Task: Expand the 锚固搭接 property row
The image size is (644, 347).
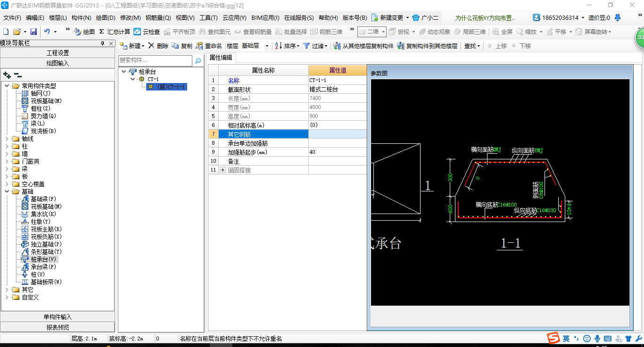Action: point(223,170)
